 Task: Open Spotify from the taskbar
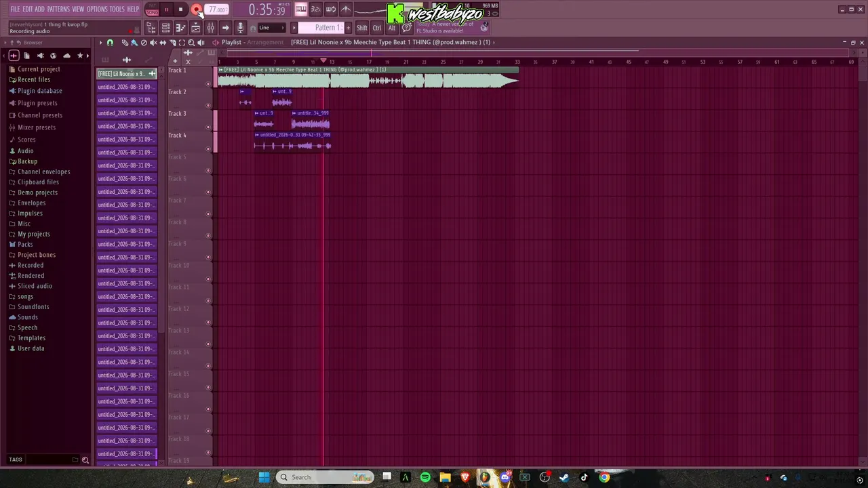point(425,477)
